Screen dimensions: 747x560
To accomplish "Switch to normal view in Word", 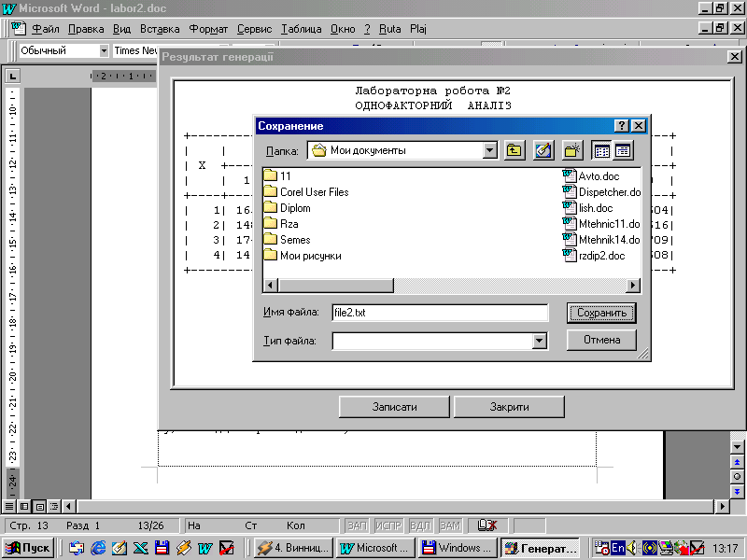I will click(x=9, y=506).
